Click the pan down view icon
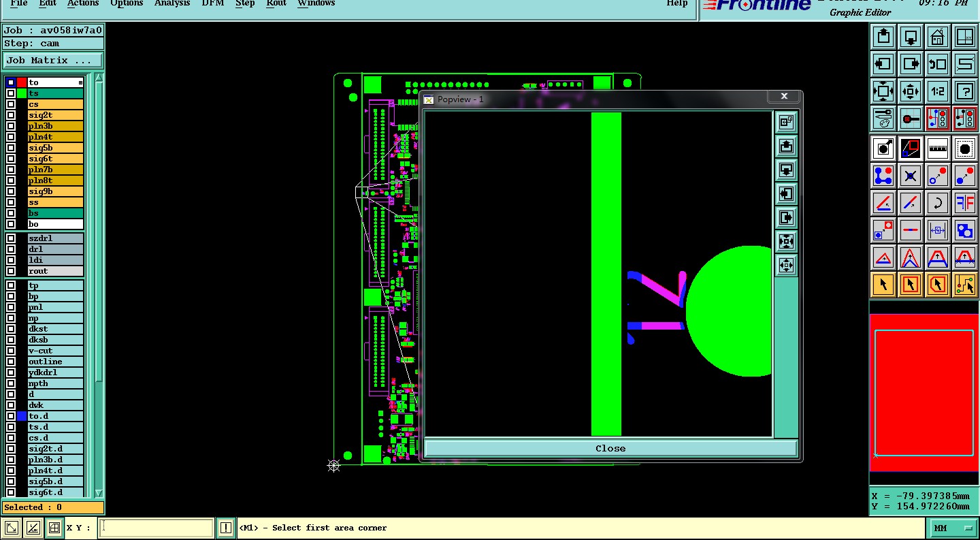Screen dimensions: 980x540 pyautogui.click(x=911, y=36)
